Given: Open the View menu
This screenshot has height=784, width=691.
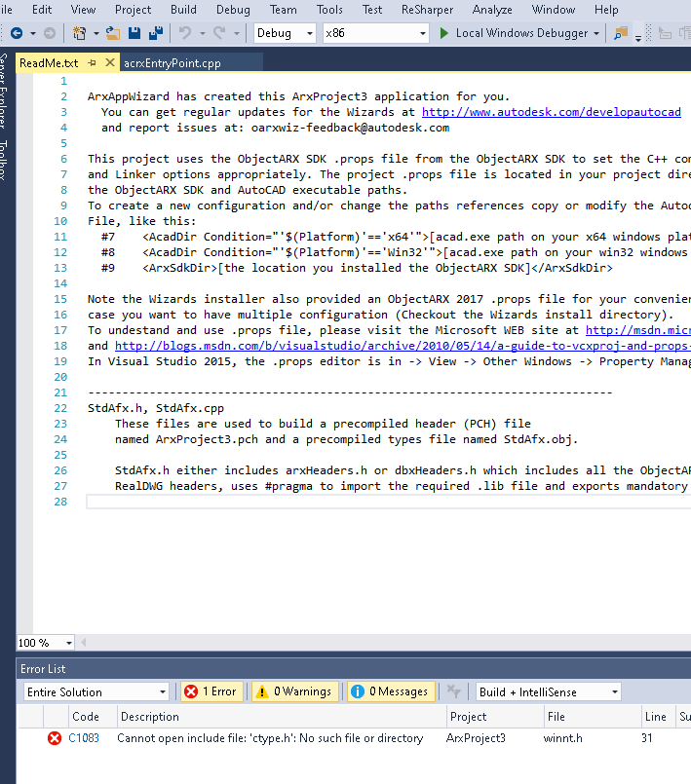Looking at the screenshot, I should pos(83,10).
